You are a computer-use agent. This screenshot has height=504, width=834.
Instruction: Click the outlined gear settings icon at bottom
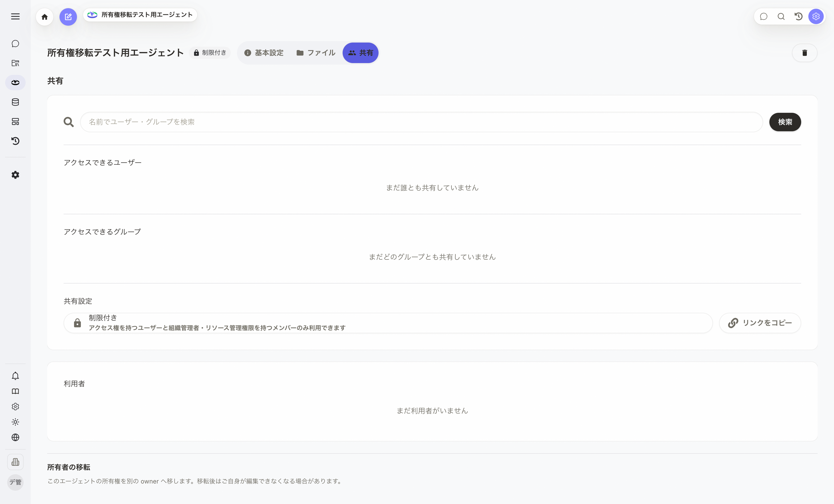click(15, 407)
